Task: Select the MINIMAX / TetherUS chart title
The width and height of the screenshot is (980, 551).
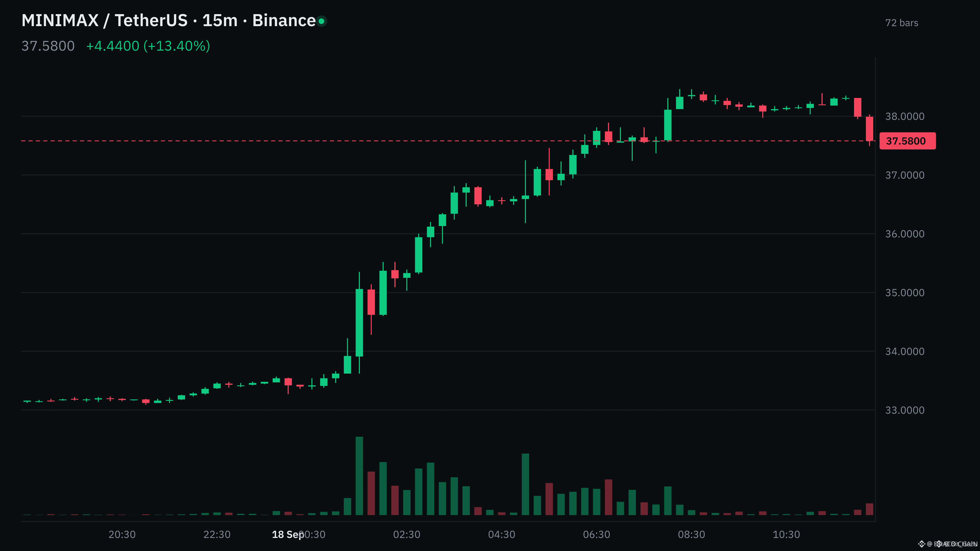Action: click(x=104, y=20)
